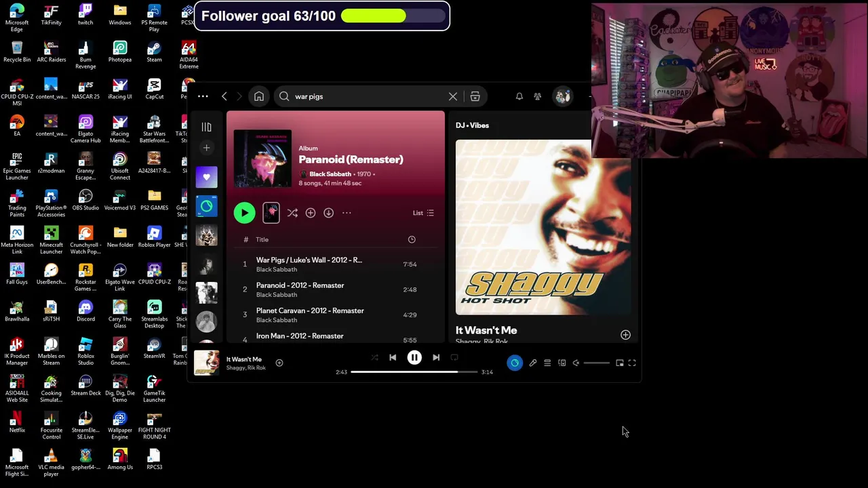Click It Wasn't Me title in now playing bar
The height and width of the screenshot is (488, 868).
pos(244,359)
